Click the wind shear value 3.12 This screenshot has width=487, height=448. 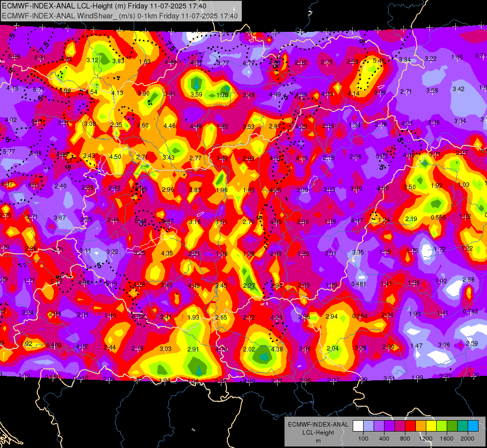click(92, 60)
